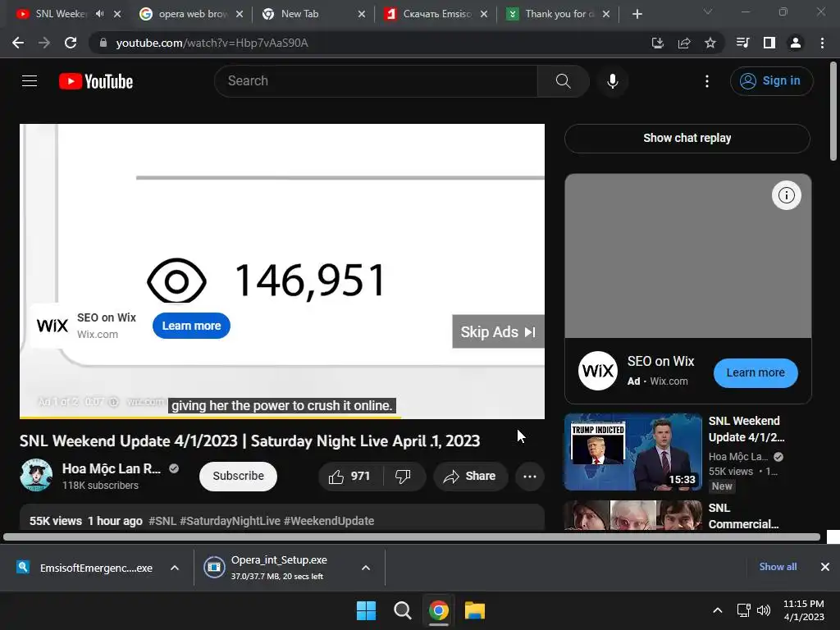Image resolution: width=840 pixels, height=630 pixels.
Task: Mute tab via speaker icon on SNL tab
Action: pos(99,14)
